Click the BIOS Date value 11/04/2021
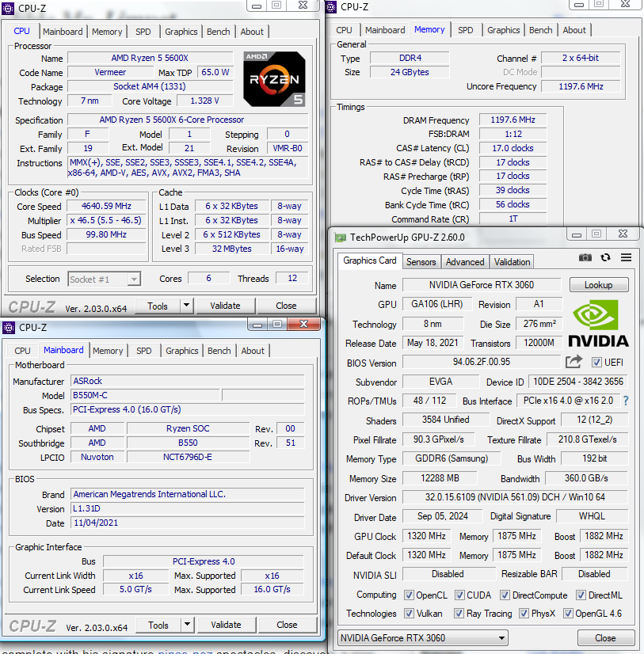 (188, 523)
